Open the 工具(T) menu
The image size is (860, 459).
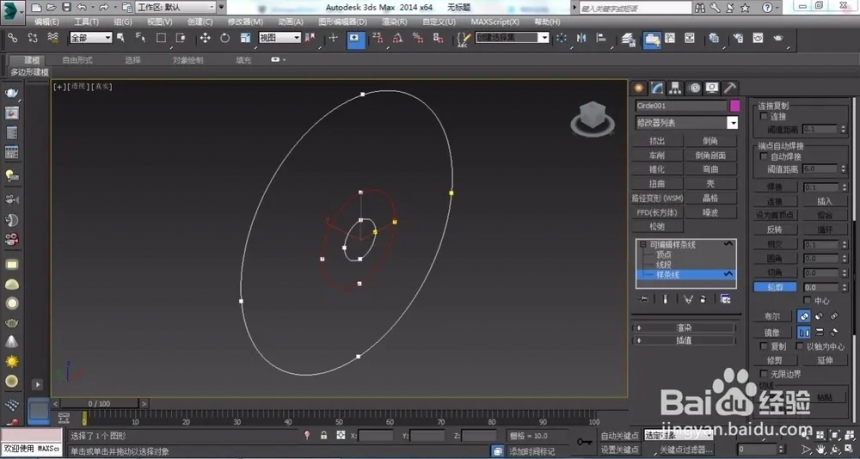(87, 22)
